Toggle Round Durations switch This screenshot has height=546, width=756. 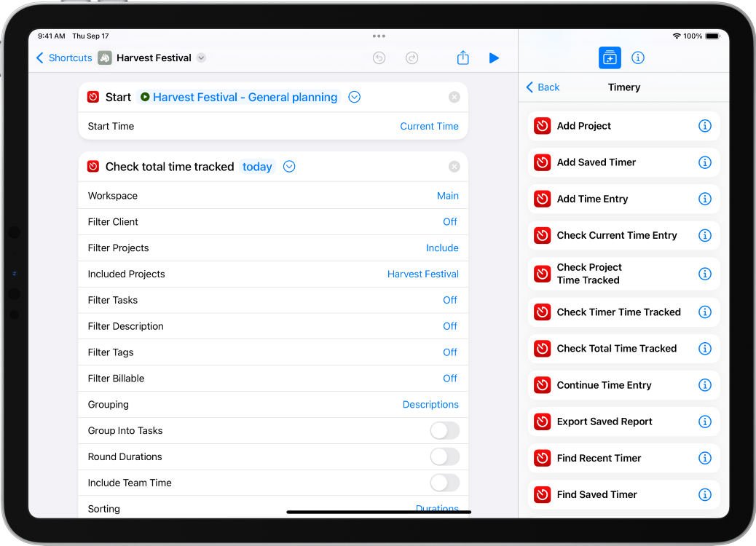444,456
